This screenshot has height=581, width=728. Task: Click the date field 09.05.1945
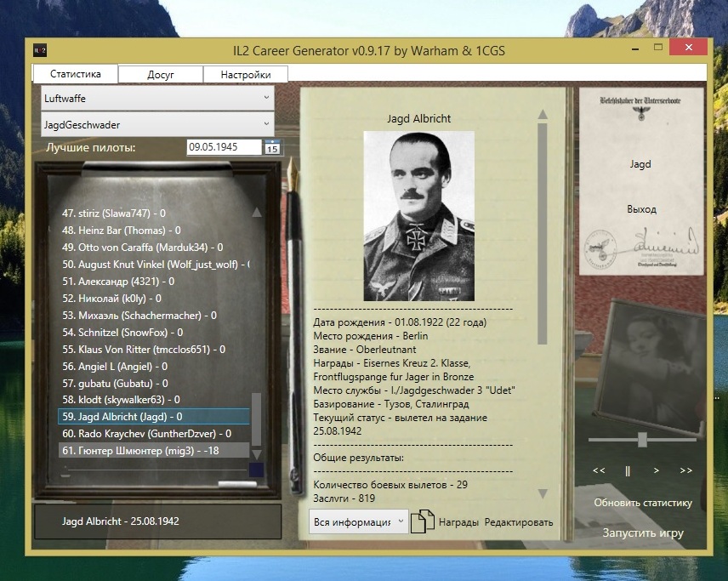(x=225, y=147)
